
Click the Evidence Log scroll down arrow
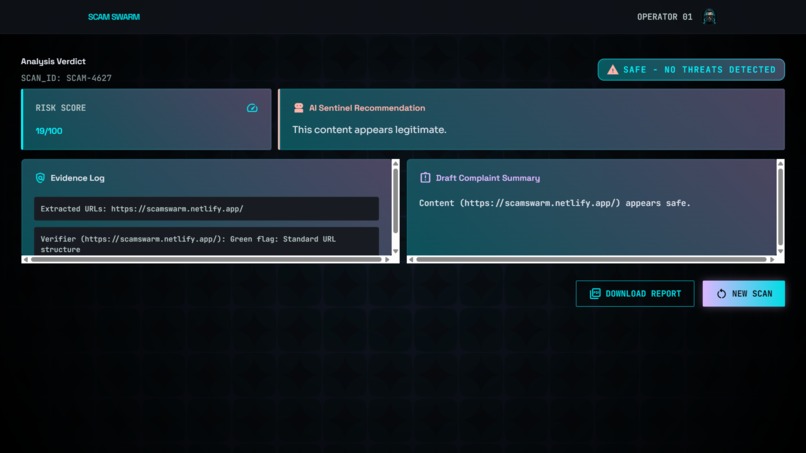click(x=395, y=251)
